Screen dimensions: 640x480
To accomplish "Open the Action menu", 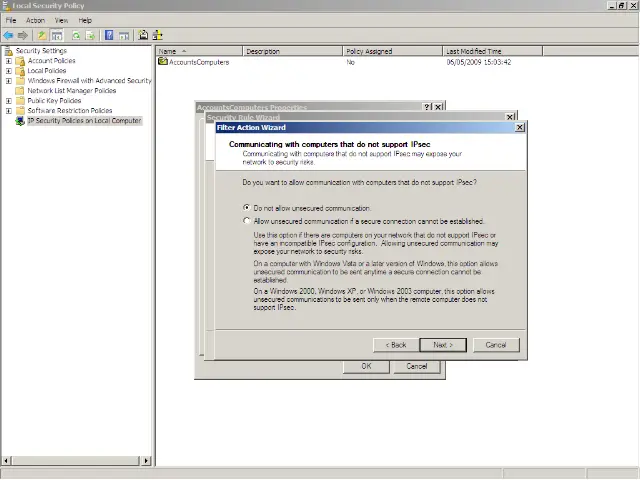I will coord(35,20).
